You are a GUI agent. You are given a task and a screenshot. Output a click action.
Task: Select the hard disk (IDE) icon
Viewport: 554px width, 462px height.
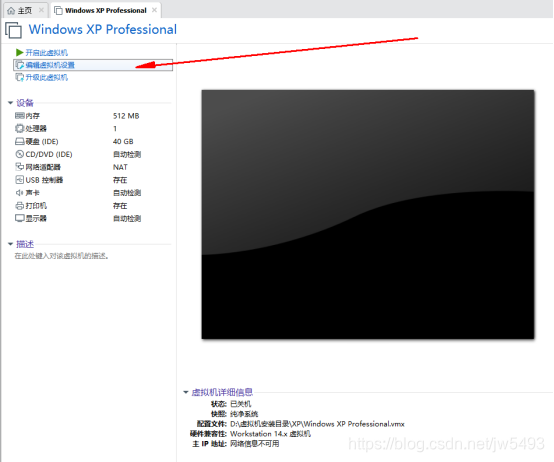19,142
